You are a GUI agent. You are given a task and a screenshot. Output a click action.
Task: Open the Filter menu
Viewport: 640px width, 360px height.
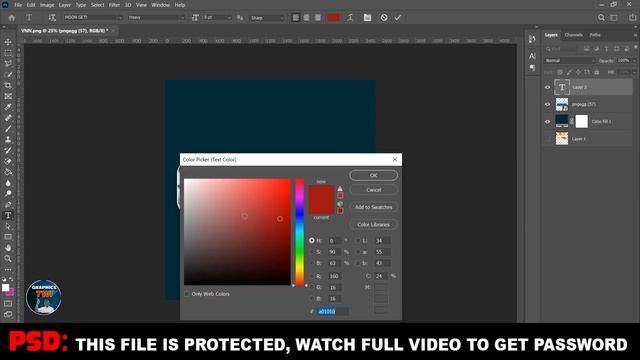tap(114, 5)
